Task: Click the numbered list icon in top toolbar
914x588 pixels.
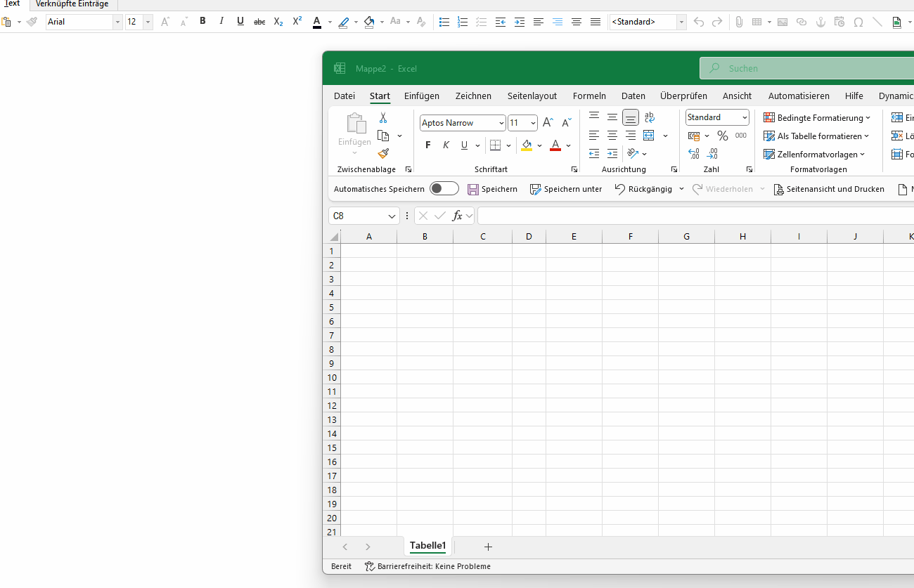Action: pos(463,22)
